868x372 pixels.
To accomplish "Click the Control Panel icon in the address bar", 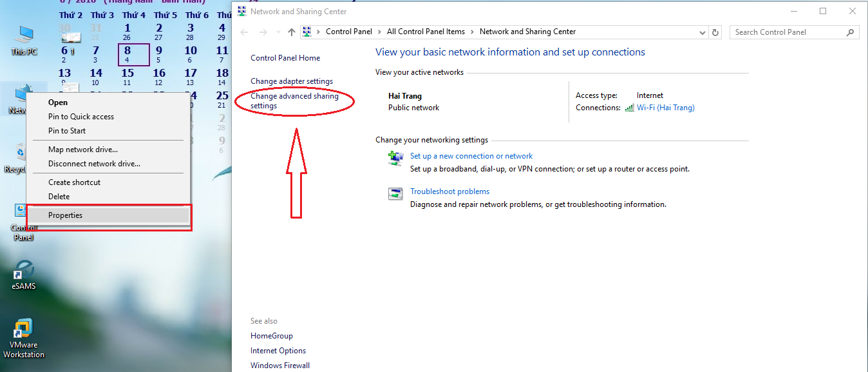I will click(307, 32).
